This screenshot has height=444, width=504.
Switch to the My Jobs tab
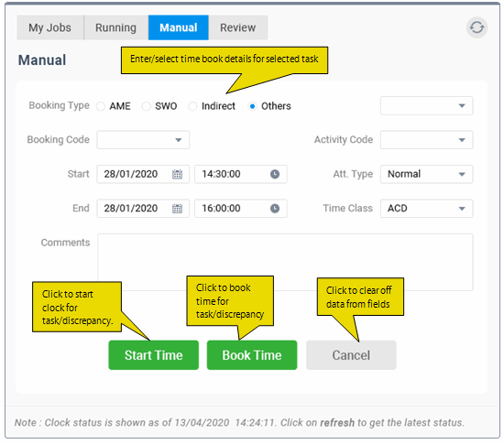tap(49, 27)
